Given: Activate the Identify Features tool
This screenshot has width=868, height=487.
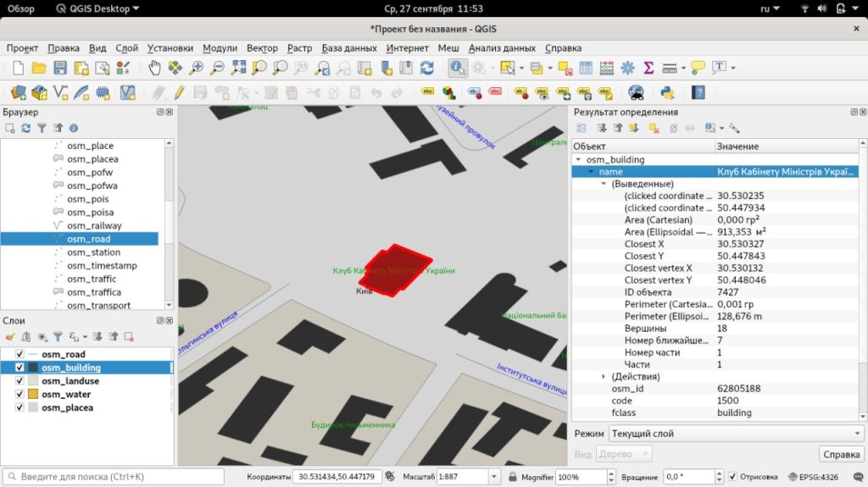Looking at the screenshot, I should [x=458, y=68].
